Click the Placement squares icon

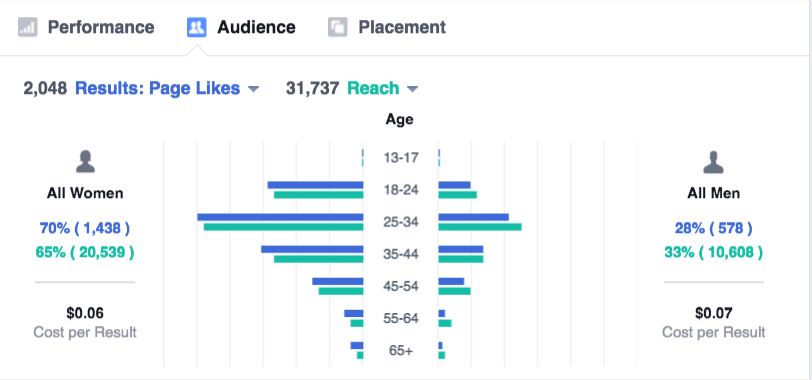point(337,27)
